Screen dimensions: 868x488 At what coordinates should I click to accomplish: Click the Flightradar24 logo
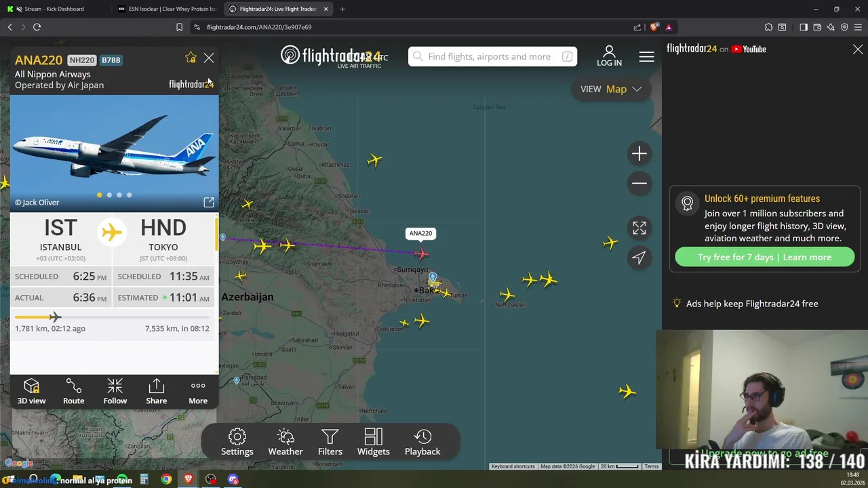331,56
